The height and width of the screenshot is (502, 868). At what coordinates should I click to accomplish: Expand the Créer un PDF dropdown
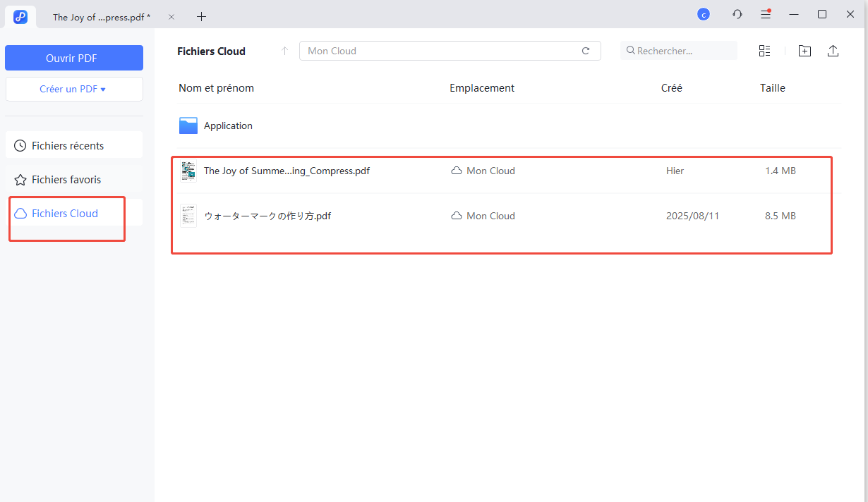[73, 89]
